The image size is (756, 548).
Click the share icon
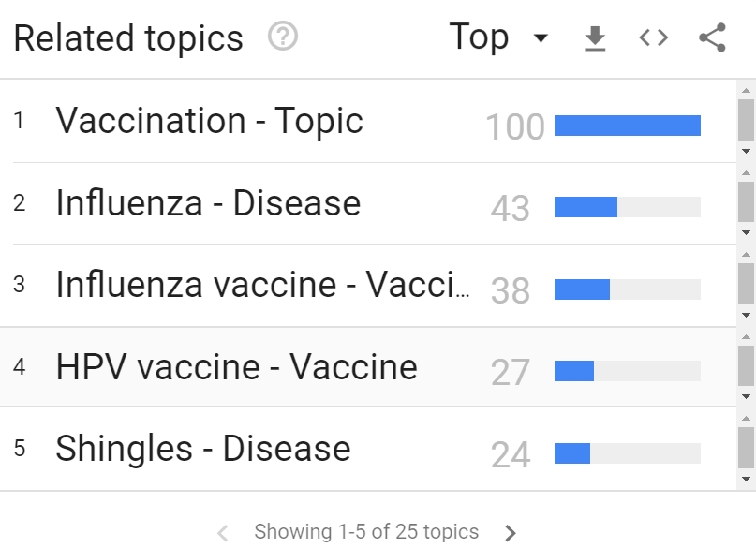712,38
